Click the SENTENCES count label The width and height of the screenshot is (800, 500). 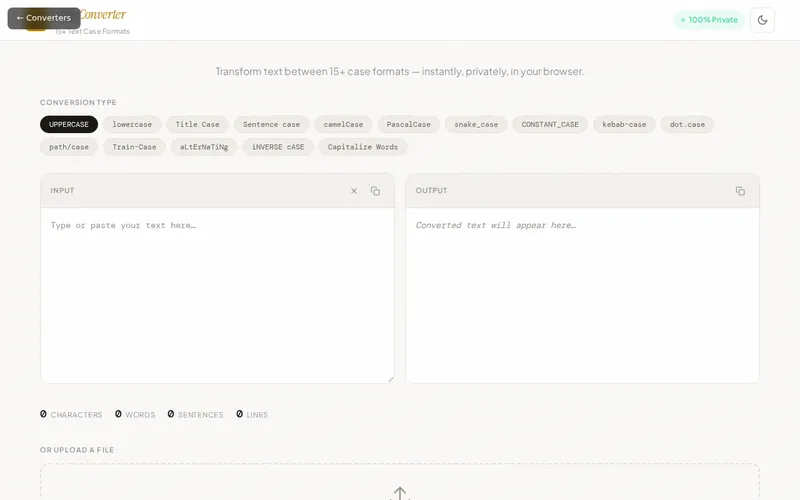pos(201,415)
